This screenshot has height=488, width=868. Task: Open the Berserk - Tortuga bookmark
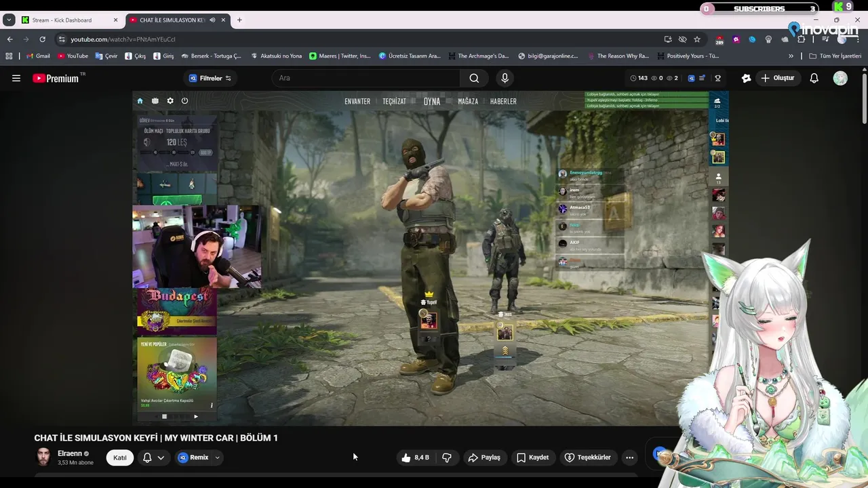tap(211, 56)
